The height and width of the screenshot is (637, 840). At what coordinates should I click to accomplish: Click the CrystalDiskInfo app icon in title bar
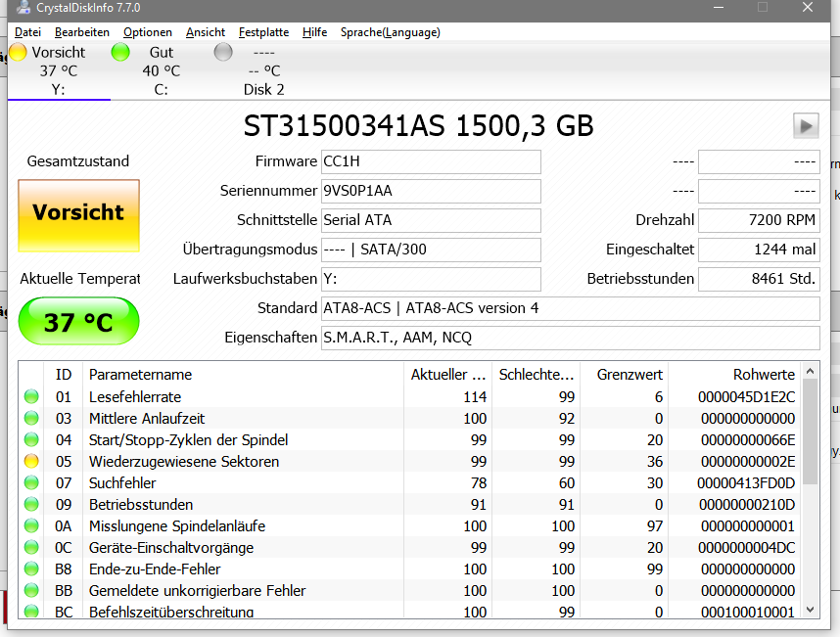[23, 7]
